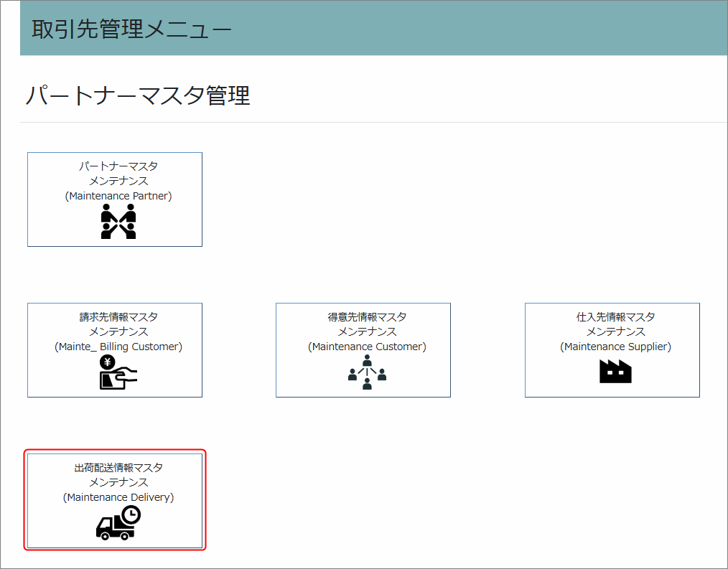728x569 pixels.
Task: Click the supplier factory icon
Action: (615, 371)
